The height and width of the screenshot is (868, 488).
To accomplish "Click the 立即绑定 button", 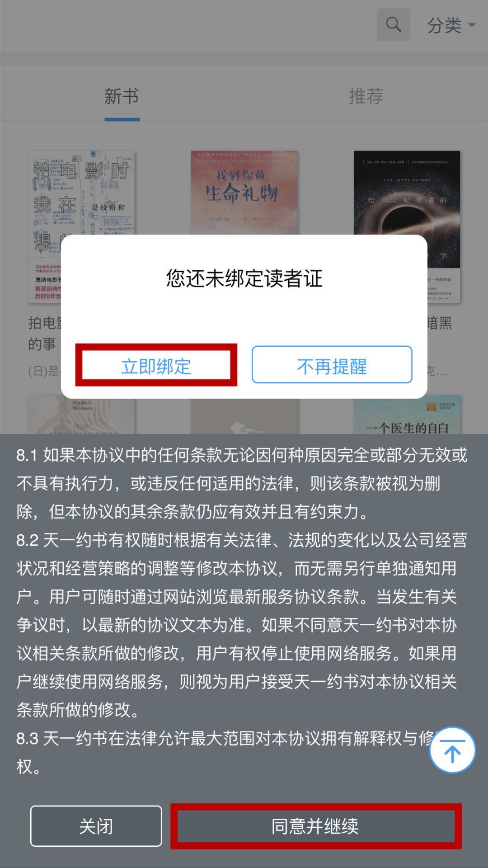I will click(156, 365).
